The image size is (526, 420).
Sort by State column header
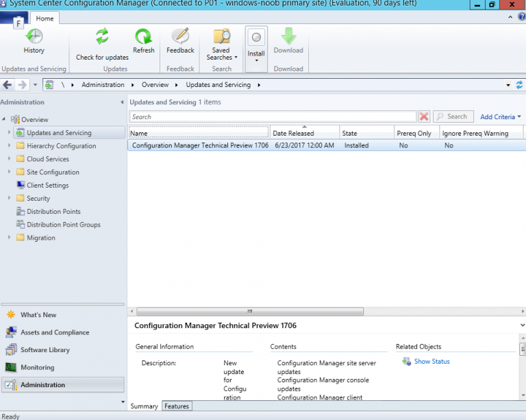(x=366, y=133)
